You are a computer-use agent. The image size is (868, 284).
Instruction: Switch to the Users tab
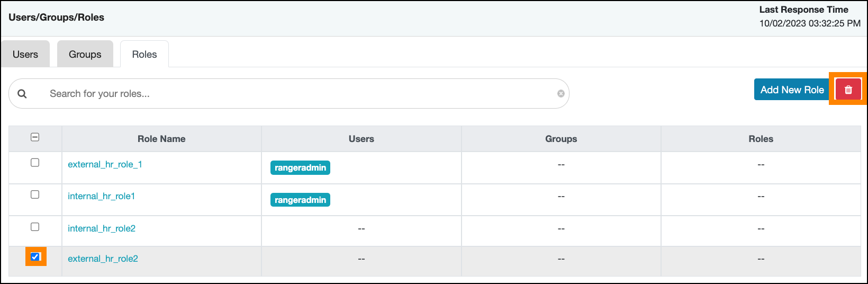tap(25, 55)
